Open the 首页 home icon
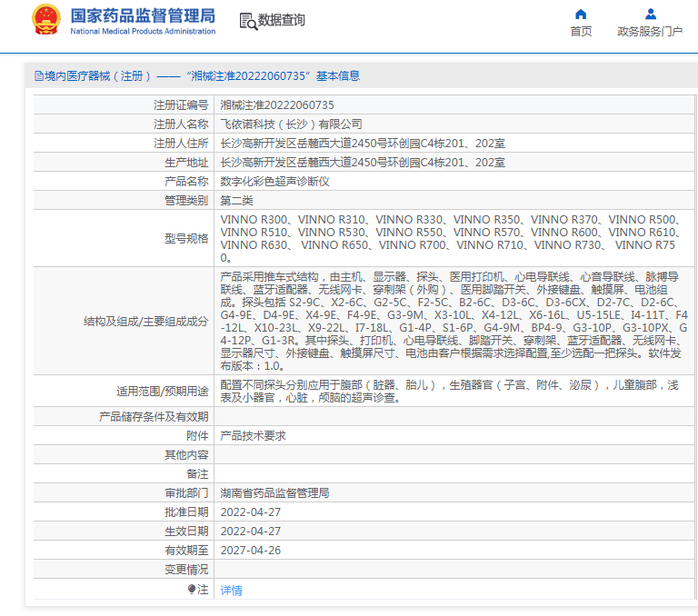Screen dimensions: 698x616 pyautogui.click(x=581, y=15)
